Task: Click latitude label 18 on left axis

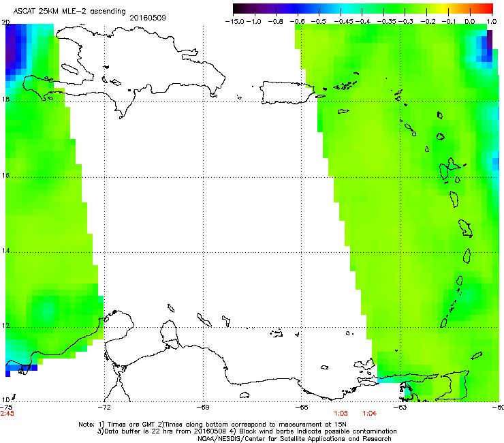Action: coord(5,100)
